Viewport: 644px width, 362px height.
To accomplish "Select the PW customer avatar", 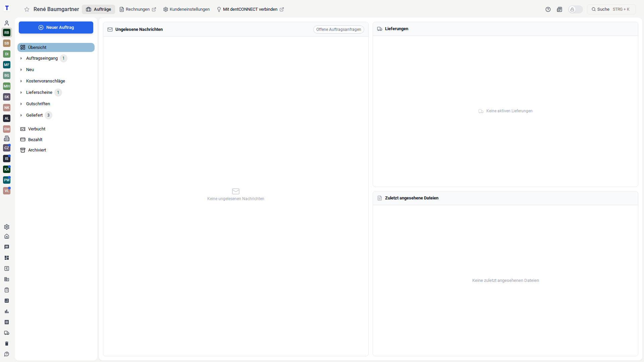I will [x=7, y=180].
